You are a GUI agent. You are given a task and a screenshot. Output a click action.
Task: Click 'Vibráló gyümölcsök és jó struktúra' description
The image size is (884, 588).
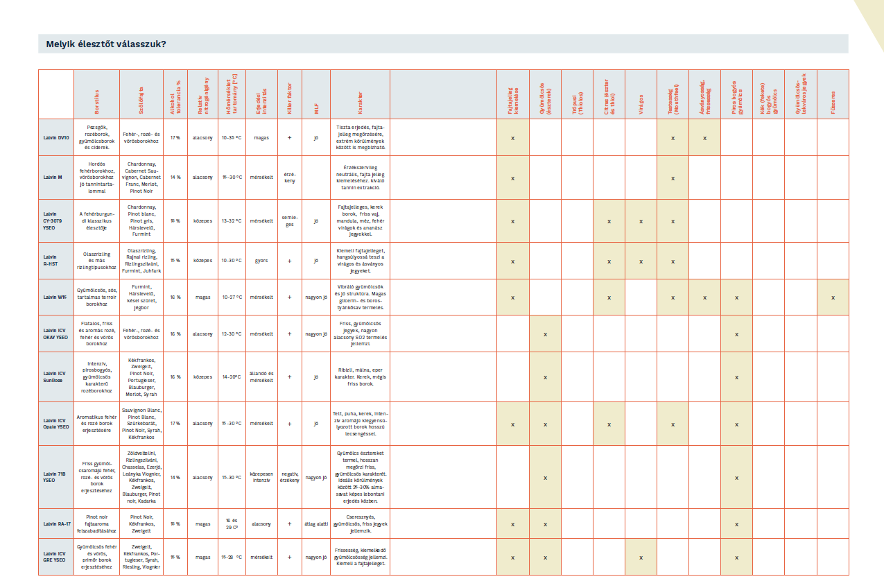(361, 297)
